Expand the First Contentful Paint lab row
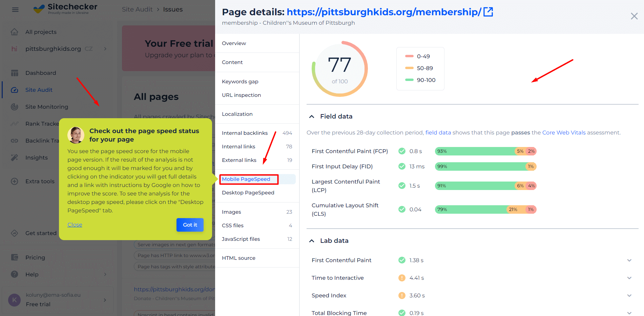Screen dimensions: 644x316 tap(629, 260)
